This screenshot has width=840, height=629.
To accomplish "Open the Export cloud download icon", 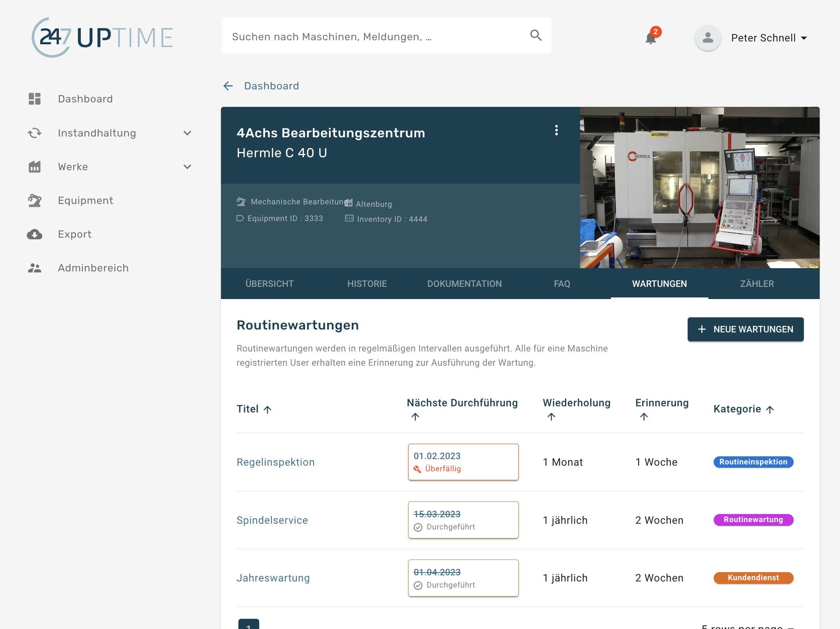I will (x=35, y=234).
